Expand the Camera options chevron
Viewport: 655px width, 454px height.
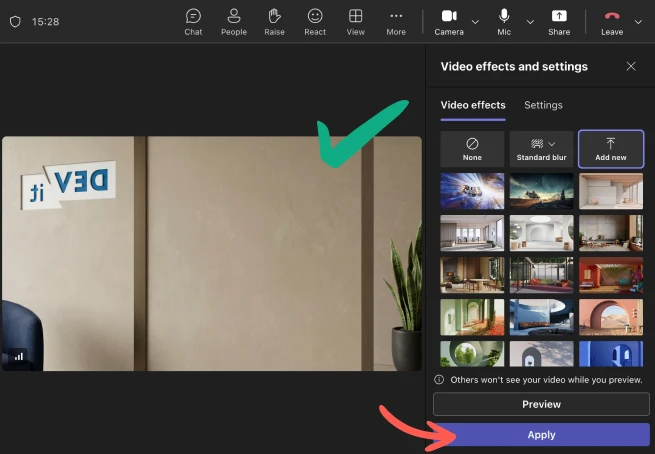475,22
